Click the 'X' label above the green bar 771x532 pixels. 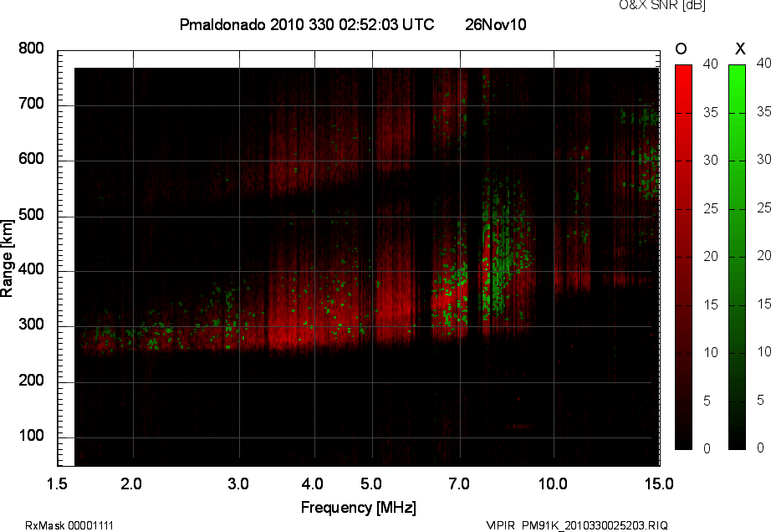click(740, 49)
